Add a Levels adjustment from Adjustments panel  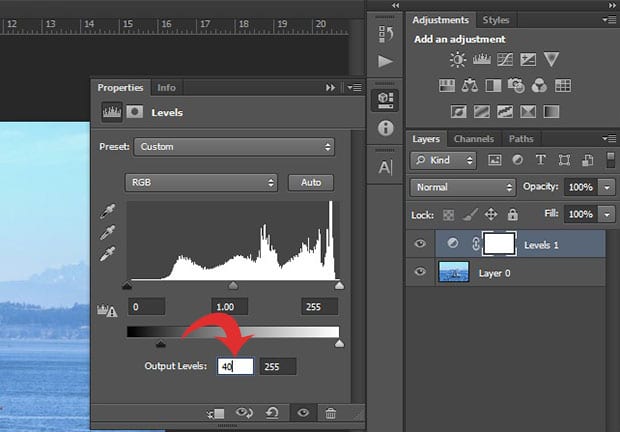(x=482, y=60)
